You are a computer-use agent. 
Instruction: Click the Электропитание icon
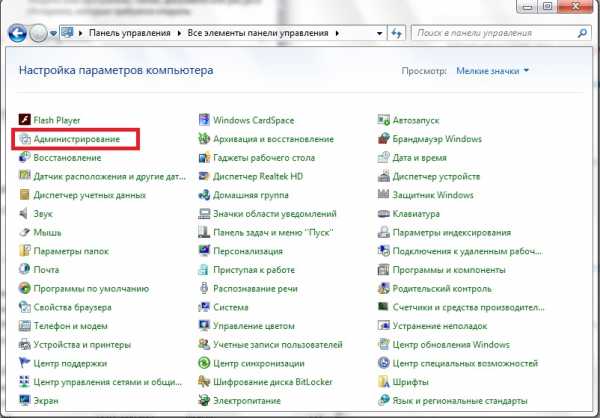(x=204, y=400)
